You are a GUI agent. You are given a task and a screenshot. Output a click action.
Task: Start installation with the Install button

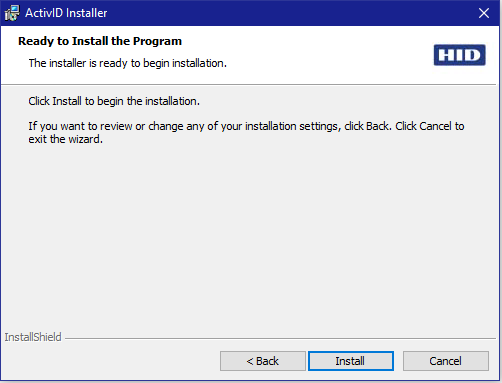[x=351, y=361]
